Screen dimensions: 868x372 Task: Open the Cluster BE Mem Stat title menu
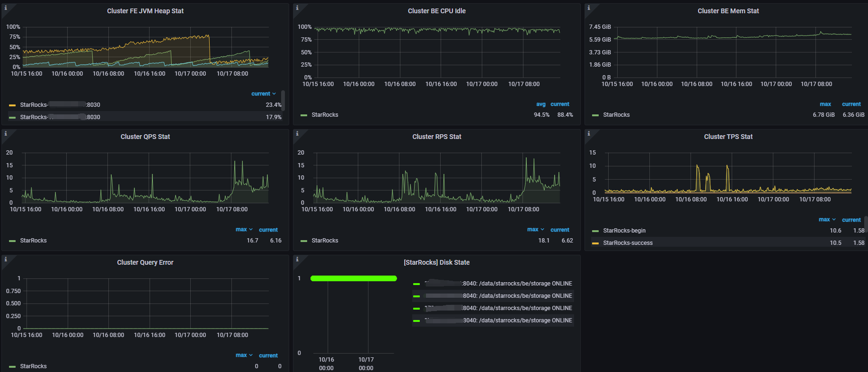(728, 11)
